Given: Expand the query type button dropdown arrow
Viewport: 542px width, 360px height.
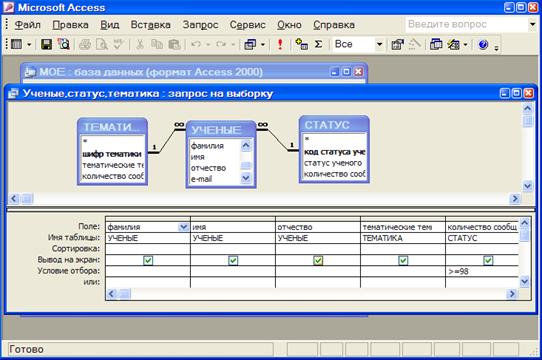Looking at the screenshot, I should click(x=263, y=44).
